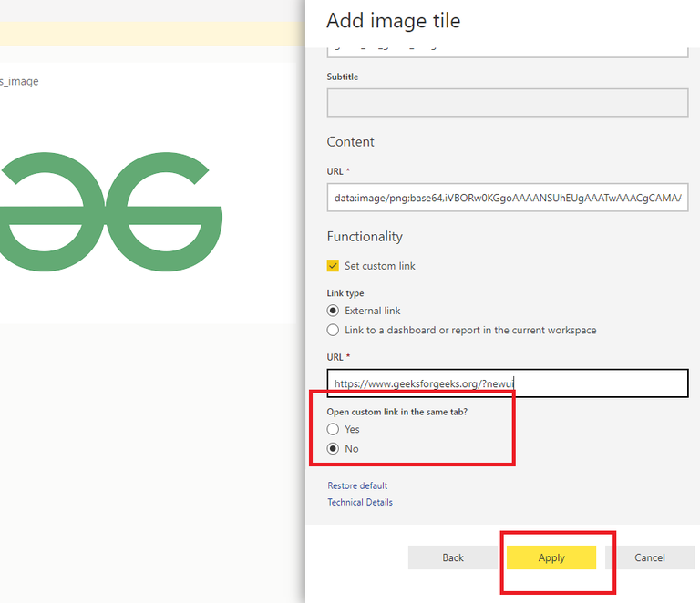Select the External link radio button
Viewport: 700px width, 603px height.
tap(333, 311)
